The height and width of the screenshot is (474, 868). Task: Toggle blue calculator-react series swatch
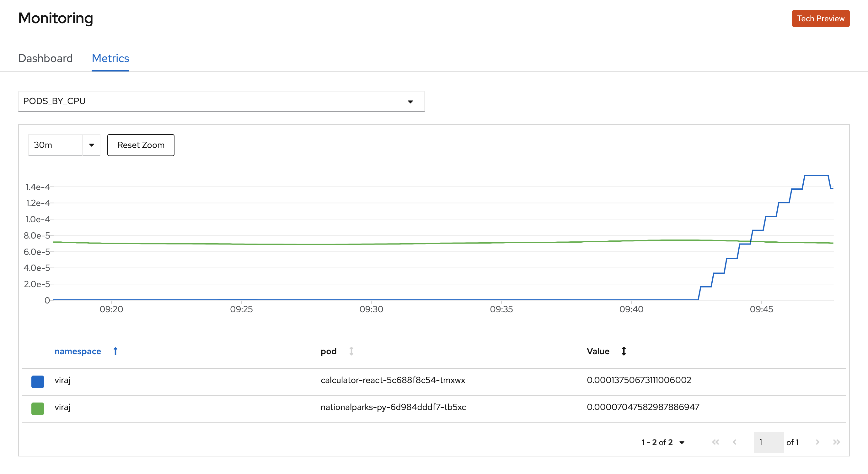37,382
